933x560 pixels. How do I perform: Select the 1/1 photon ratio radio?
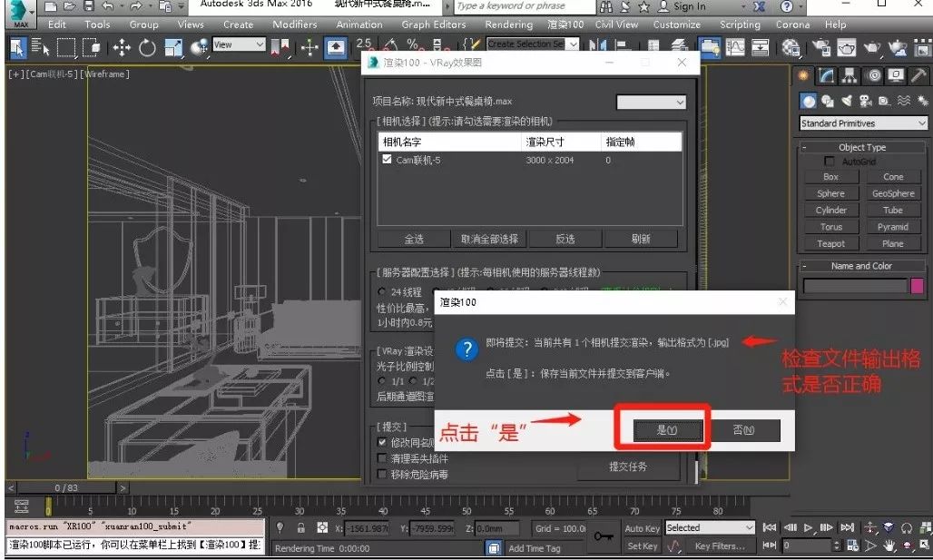tap(381, 380)
